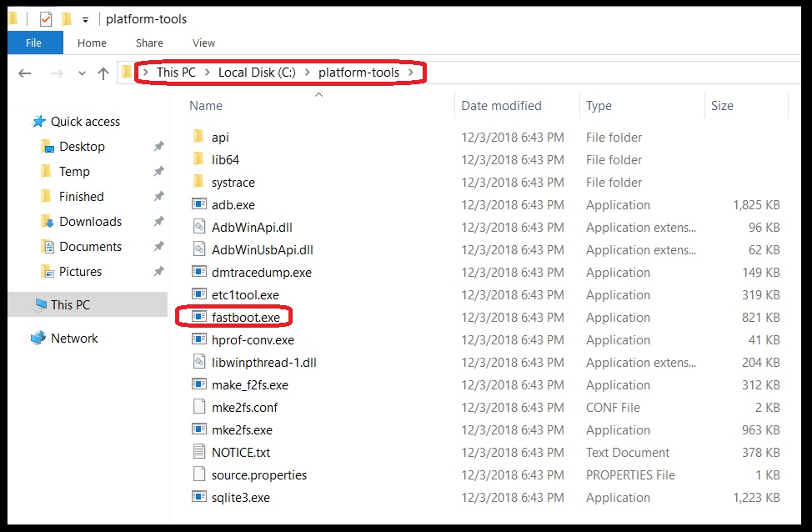Viewport: 812px width, 532px height.
Task: Select the api folder icon
Action: coord(198,137)
